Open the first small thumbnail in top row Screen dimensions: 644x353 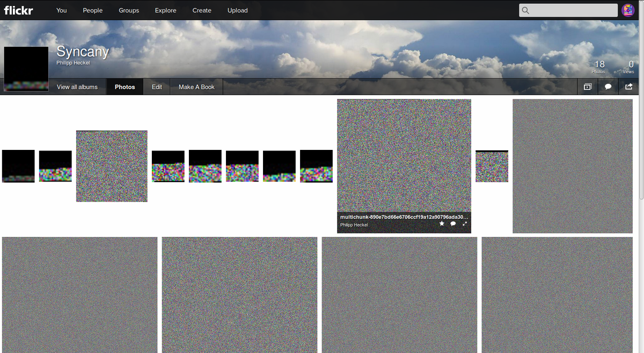tap(18, 166)
